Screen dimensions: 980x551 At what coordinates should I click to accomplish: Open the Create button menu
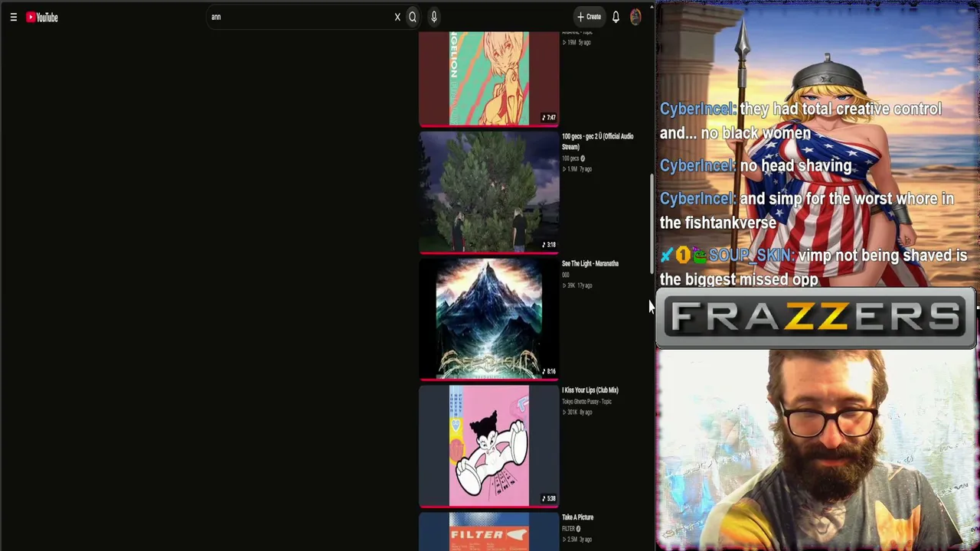(x=589, y=17)
